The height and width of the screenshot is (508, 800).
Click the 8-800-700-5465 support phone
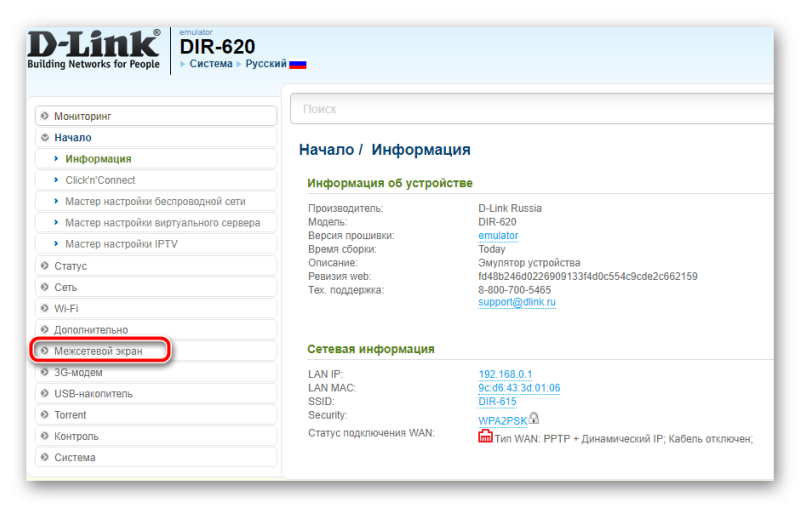tap(514, 290)
